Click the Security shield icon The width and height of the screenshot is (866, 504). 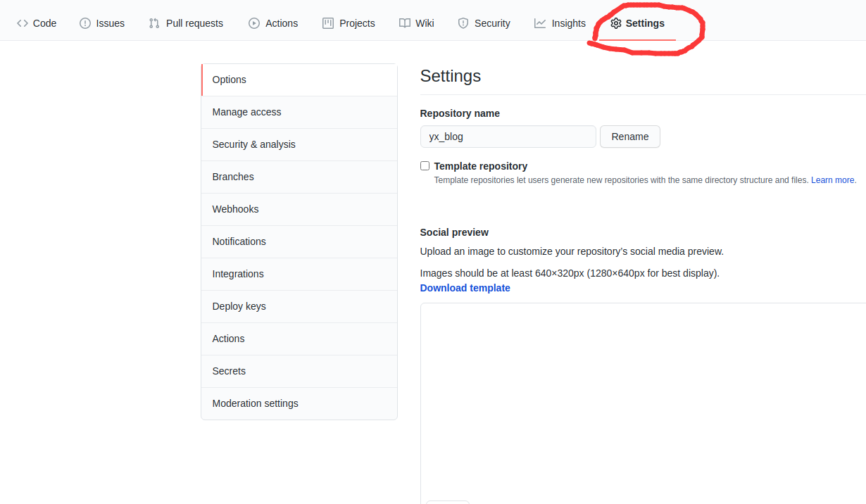463,23
